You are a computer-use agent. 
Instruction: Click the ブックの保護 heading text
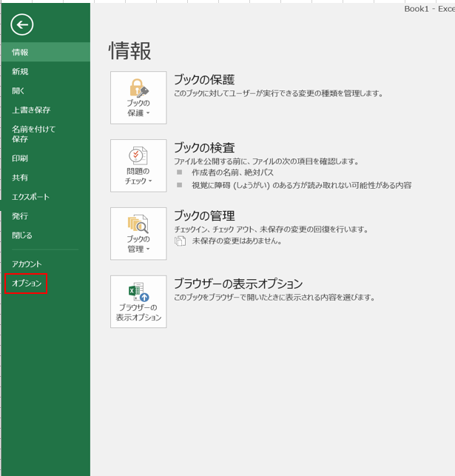click(x=204, y=79)
